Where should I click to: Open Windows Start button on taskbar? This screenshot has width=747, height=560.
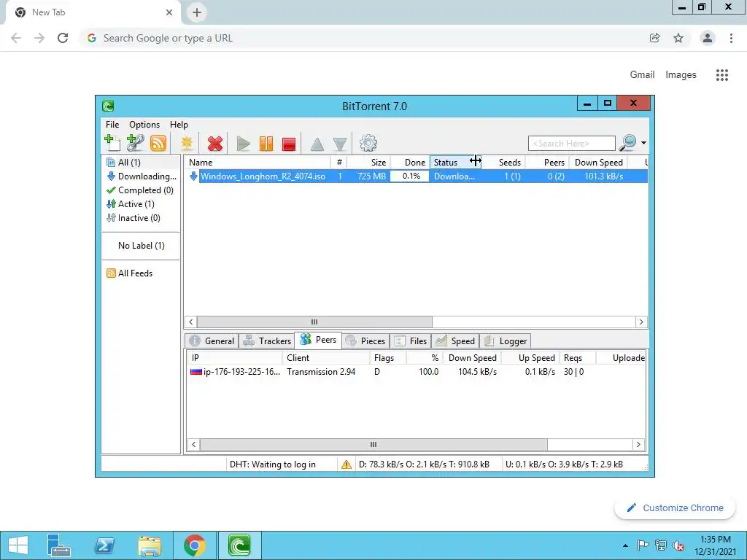[18, 545]
